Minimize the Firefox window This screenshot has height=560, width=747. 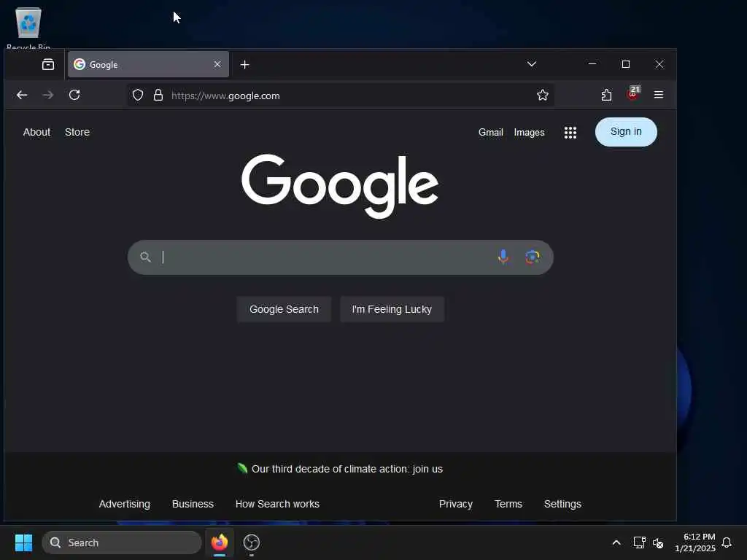[x=592, y=64]
